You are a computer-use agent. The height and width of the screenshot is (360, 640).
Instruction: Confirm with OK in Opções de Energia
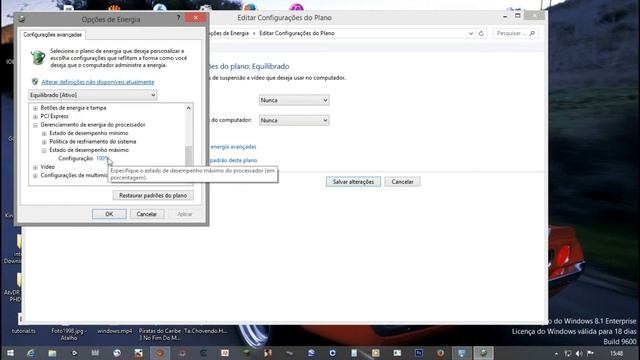pos(109,214)
